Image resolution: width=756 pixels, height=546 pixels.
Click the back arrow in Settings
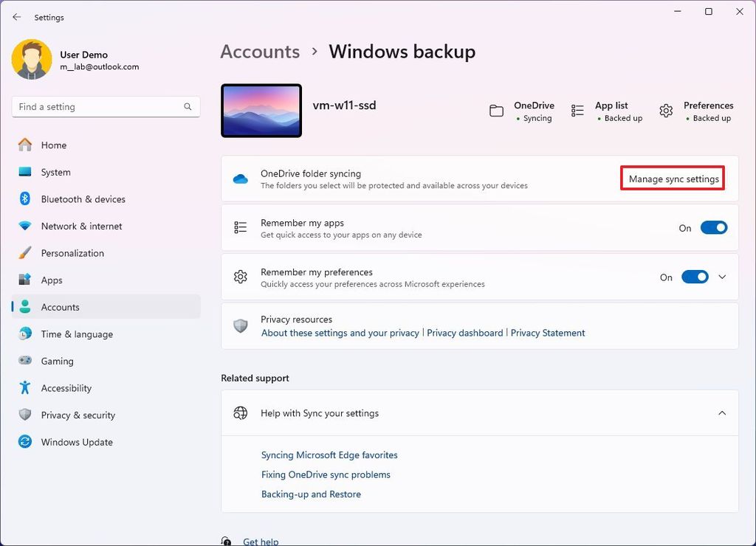[16, 17]
